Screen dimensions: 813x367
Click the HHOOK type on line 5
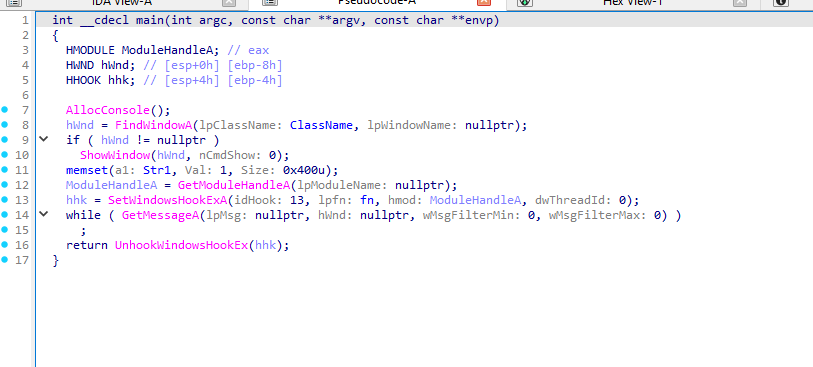[83, 80]
